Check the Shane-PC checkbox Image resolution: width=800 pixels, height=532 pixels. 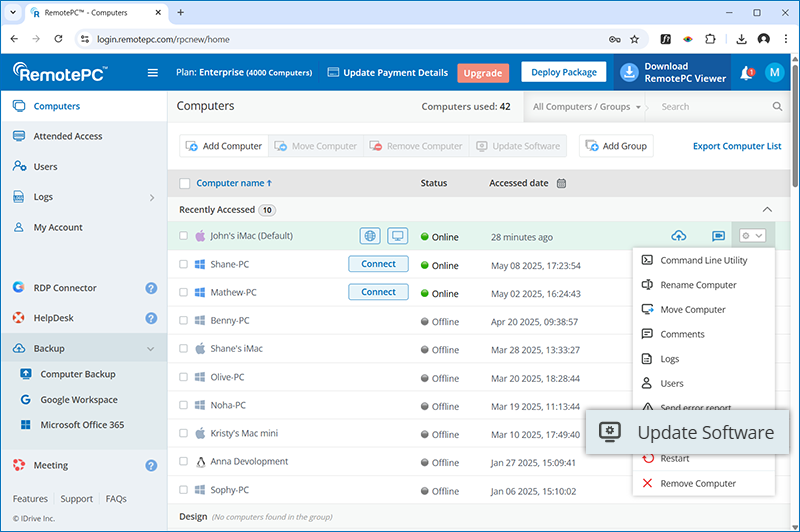click(x=184, y=265)
